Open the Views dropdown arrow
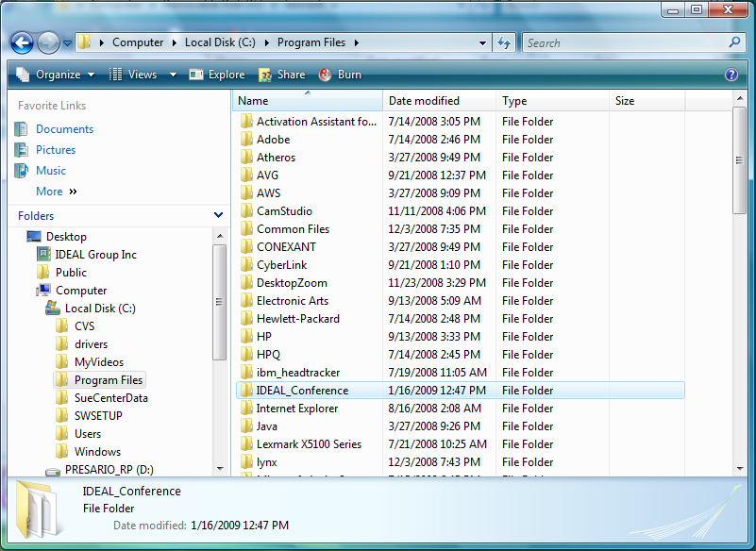Screen dimensions: 756x551 pos(172,74)
